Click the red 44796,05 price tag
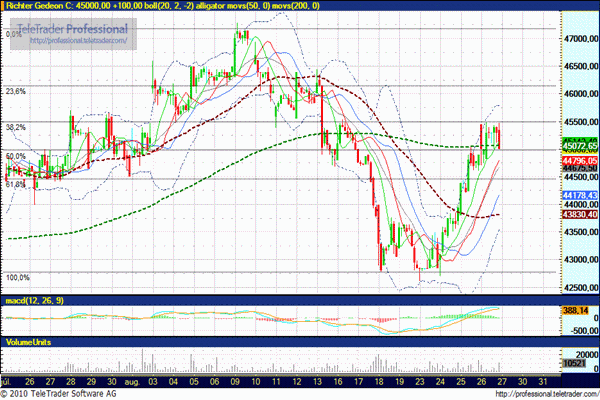The height and width of the screenshot is (400, 600). pyautogui.click(x=579, y=160)
